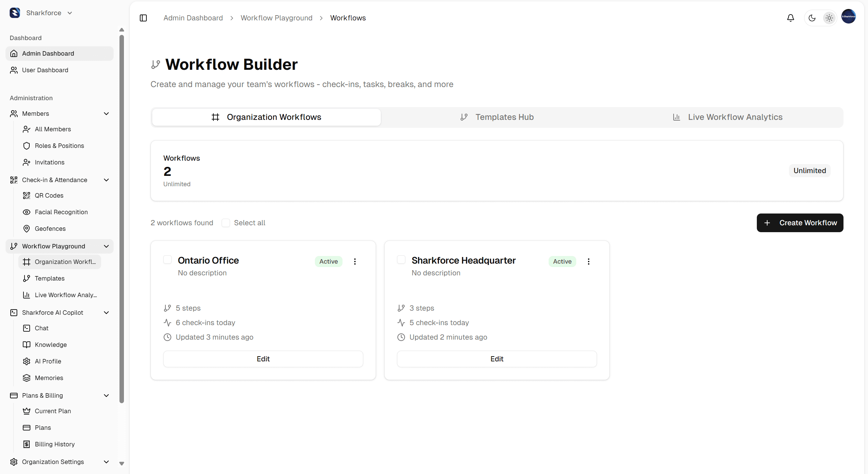Click Ontario Office Active status badge

328,262
